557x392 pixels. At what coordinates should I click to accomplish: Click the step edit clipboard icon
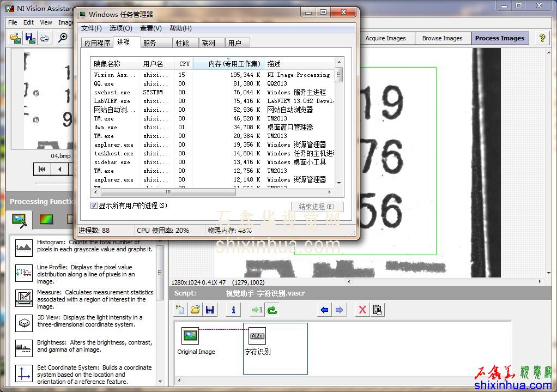coord(377,310)
